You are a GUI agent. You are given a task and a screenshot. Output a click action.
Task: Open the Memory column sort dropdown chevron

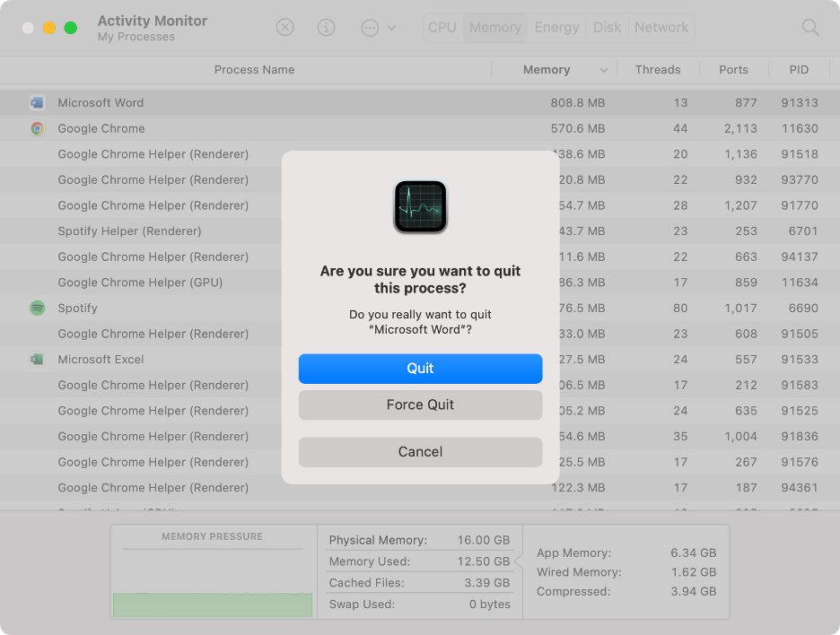coord(603,69)
